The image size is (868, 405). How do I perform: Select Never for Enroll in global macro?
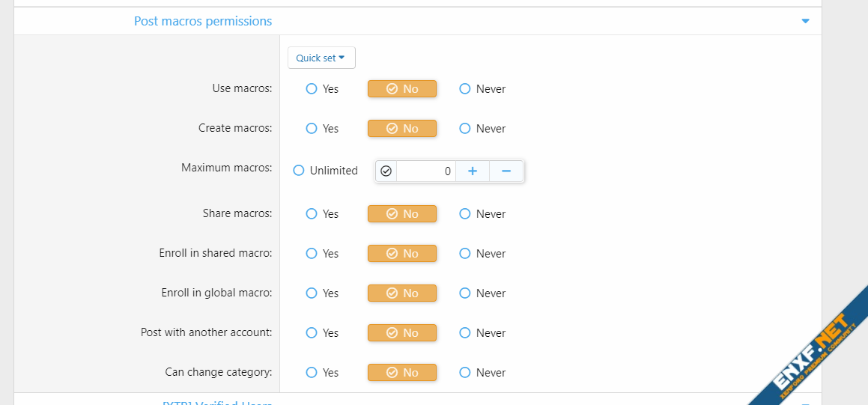[x=465, y=293]
